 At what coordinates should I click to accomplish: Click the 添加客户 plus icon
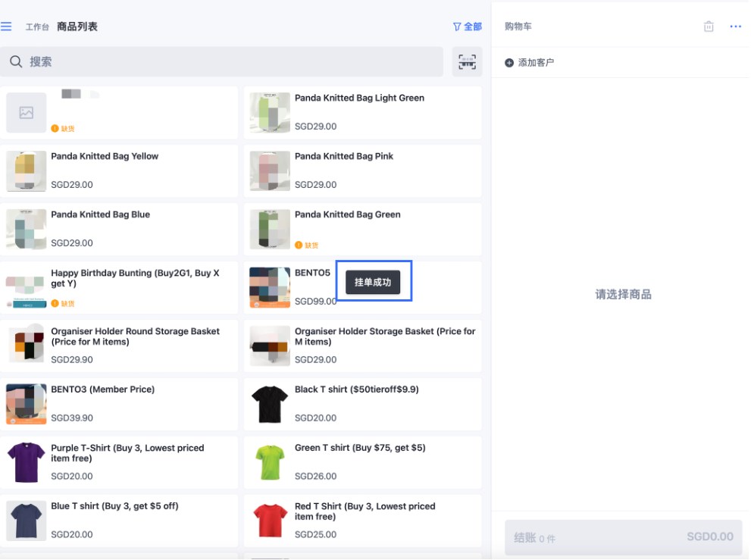509,63
